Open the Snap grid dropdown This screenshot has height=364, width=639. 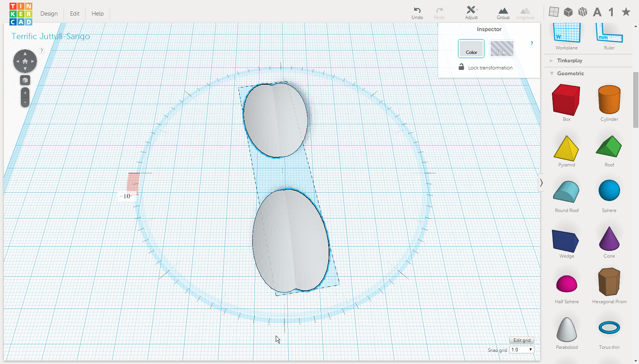click(522, 350)
